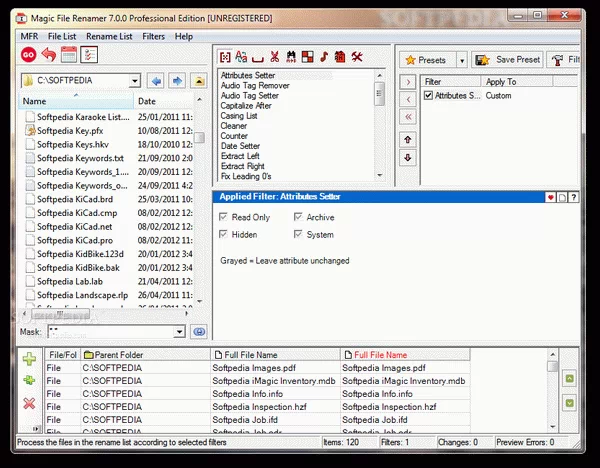Image resolution: width=600 pixels, height=468 pixels.
Task: Toggle the Archive checkbox
Action: [298, 217]
